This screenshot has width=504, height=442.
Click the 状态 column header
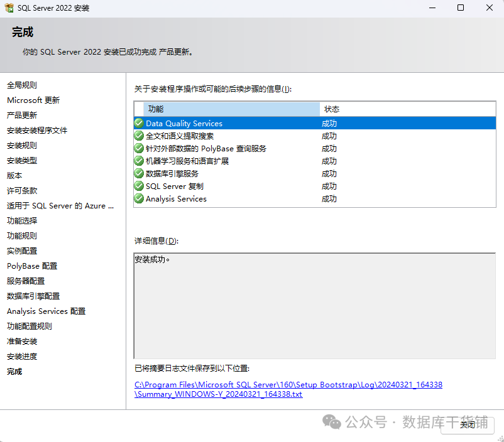[408, 109]
